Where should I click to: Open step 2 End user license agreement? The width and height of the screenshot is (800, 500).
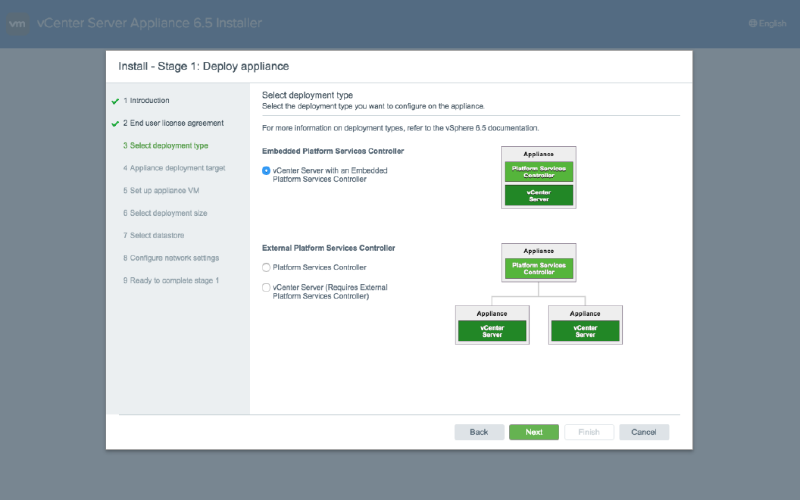[x=173, y=123]
